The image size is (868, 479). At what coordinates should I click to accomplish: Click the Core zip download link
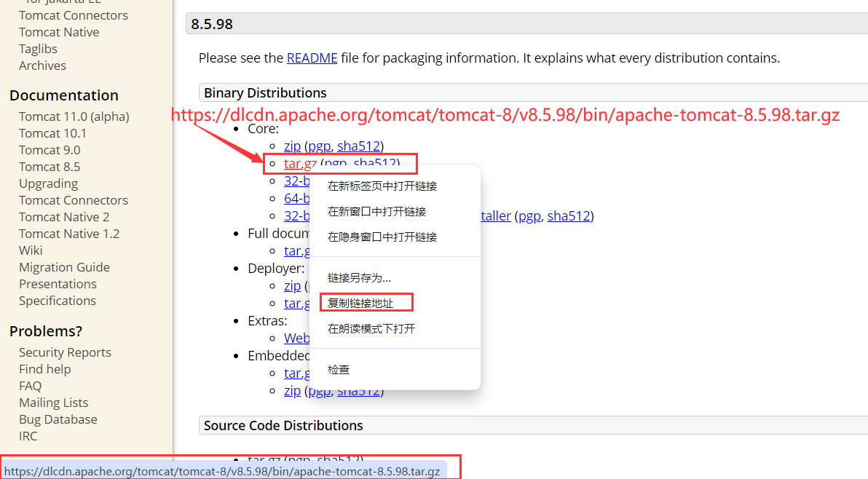point(292,146)
